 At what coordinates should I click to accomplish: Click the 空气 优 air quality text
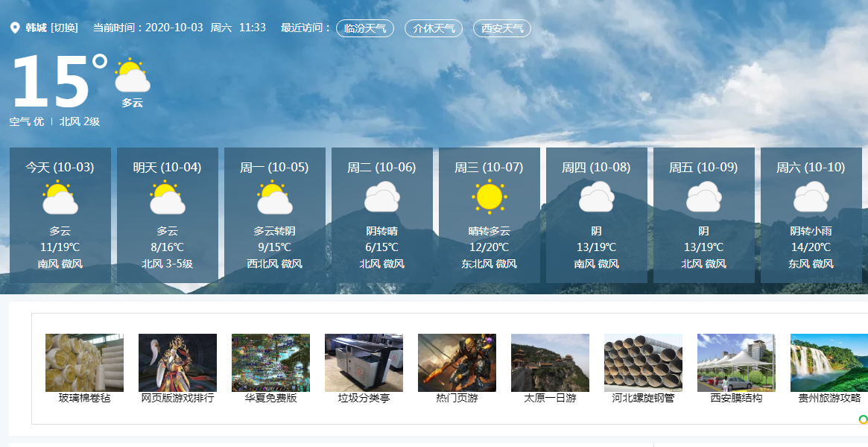(x=27, y=121)
